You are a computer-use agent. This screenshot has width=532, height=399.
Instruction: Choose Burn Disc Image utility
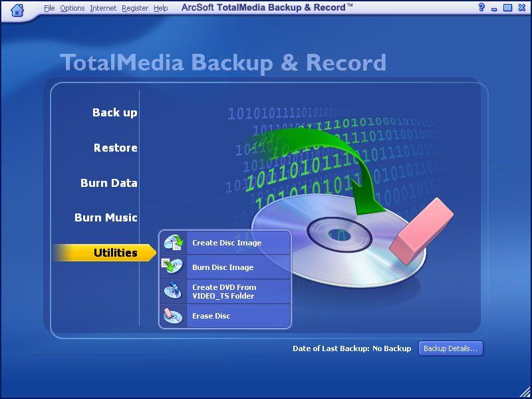pos(225,267)
